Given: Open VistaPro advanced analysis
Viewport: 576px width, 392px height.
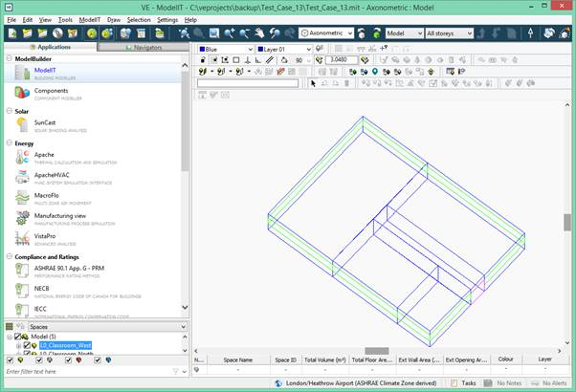Looking at the screenshot, I should 44,235.
